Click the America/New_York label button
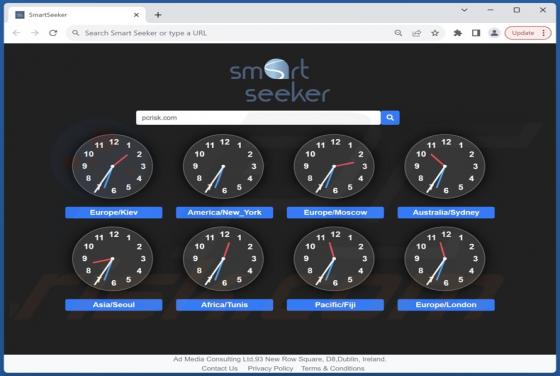Image resolution: width=560 pixels, height=376 pixels. [x=224, y=212]
